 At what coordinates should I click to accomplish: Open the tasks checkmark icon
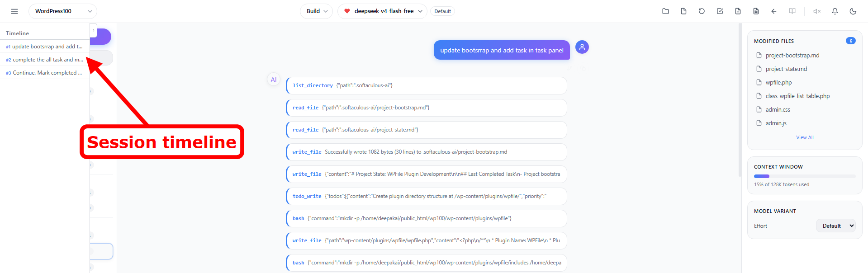(720, 11)
